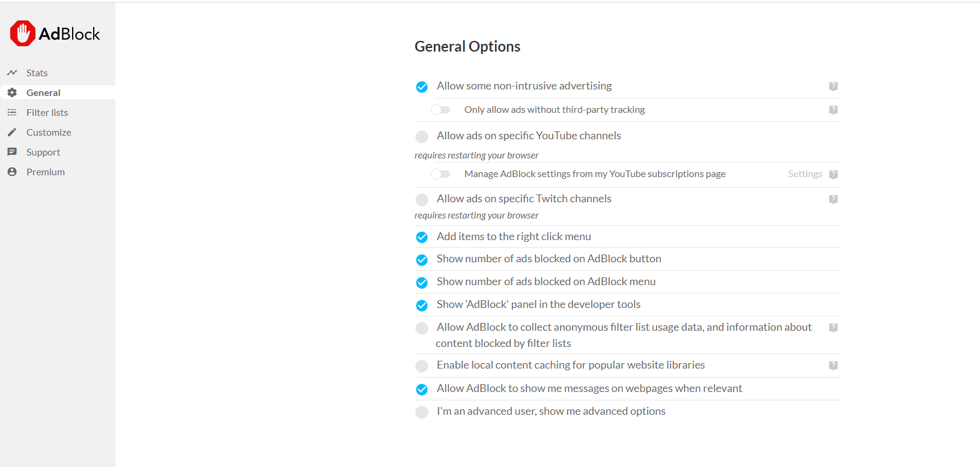Click the Support chat icon
The width and height of the screenshot is (980, 467).
click(12, 152)
